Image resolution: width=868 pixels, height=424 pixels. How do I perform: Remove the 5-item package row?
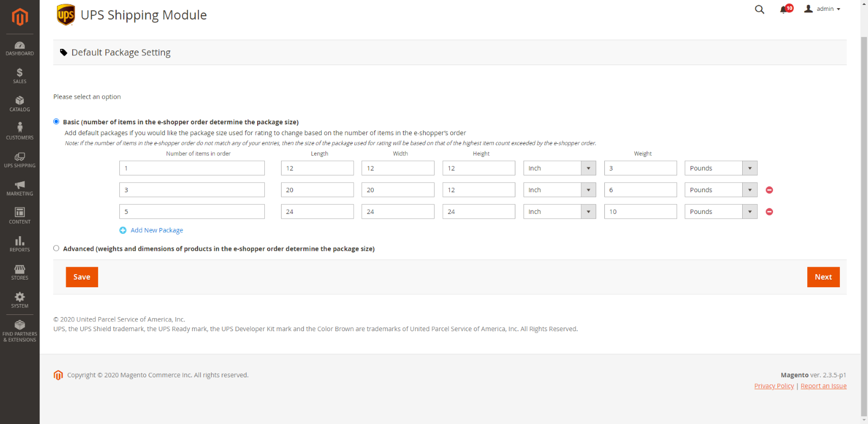click(769, 212)
